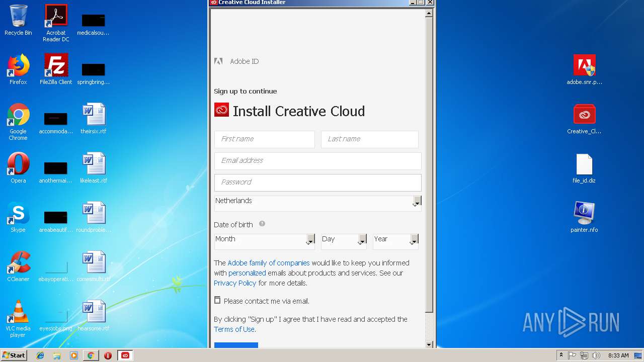The image size is (644, 362).
Task: Click the installer scrollbar up arrow
Action: [429, 13]
